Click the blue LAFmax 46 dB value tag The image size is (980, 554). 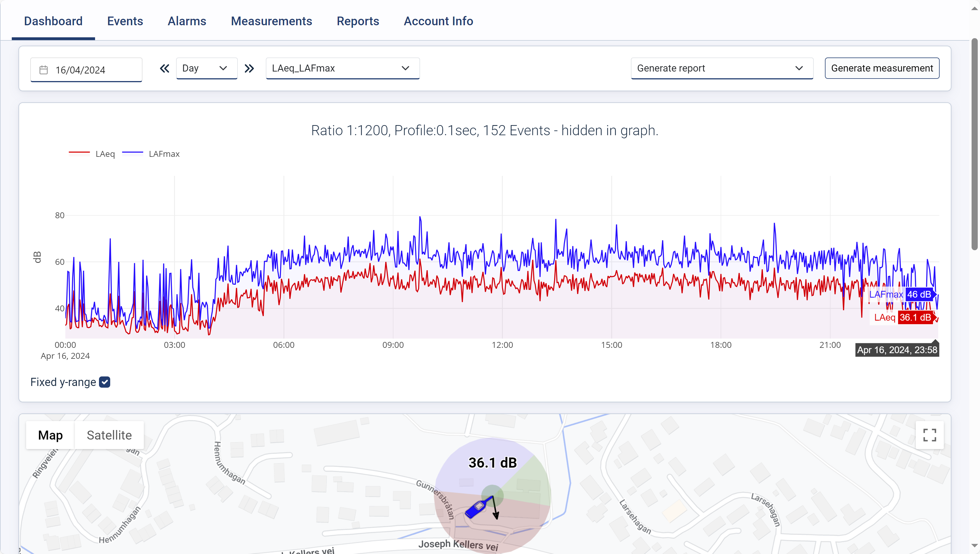click(x=919, y=294)
